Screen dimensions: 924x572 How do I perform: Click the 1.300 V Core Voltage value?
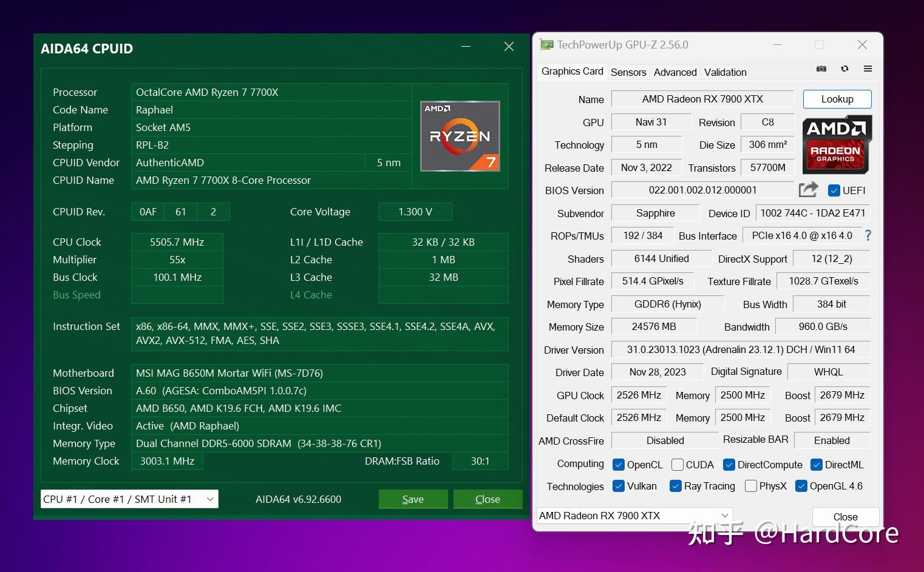click(415, 212)
